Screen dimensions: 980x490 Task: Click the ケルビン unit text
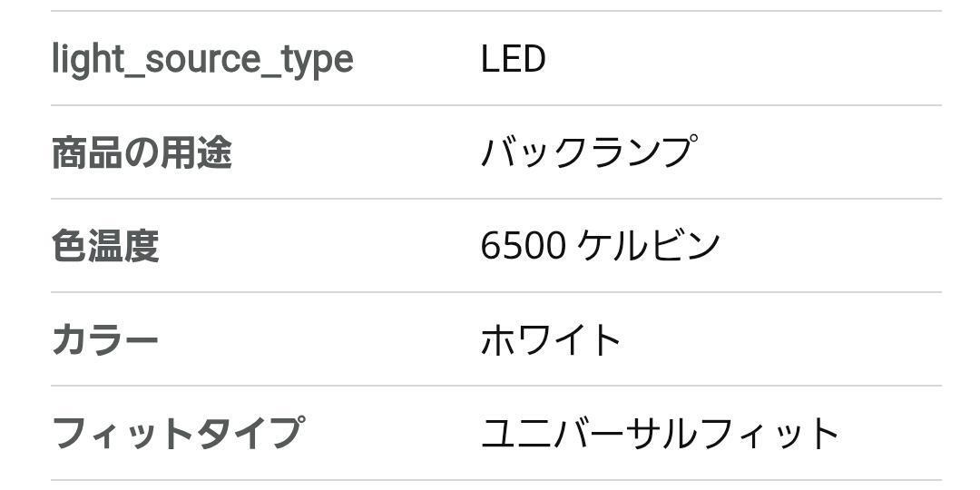pos(649,246)
